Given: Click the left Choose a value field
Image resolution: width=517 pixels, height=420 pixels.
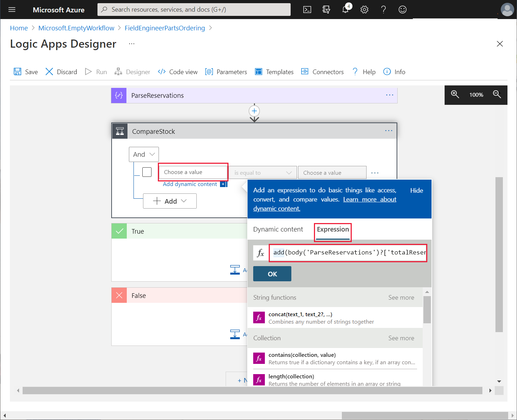Looking at the screenshot, I should (x=193, y=172).
